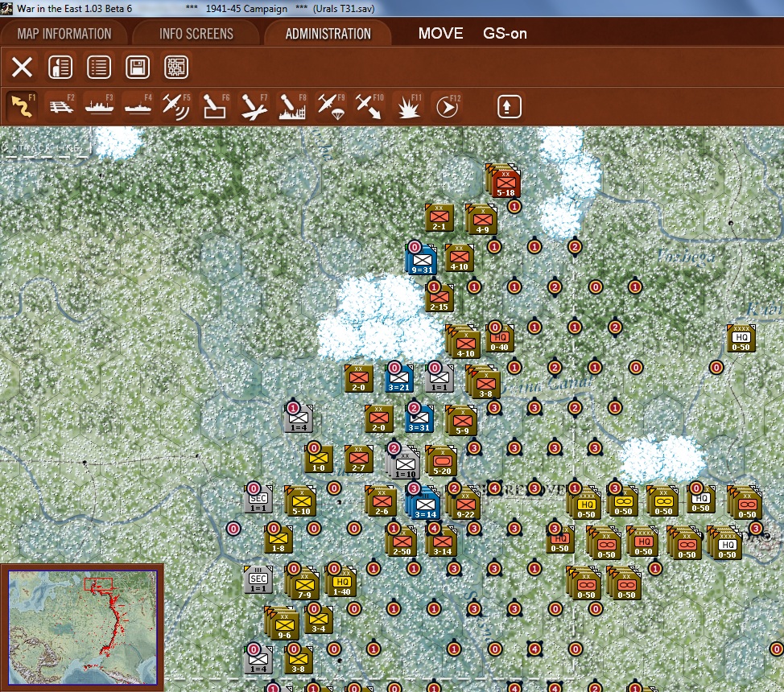Select the yellow 5-10 counter
Image resolution: width=784 pixels, height=692 pixels.
click(301, 501)
